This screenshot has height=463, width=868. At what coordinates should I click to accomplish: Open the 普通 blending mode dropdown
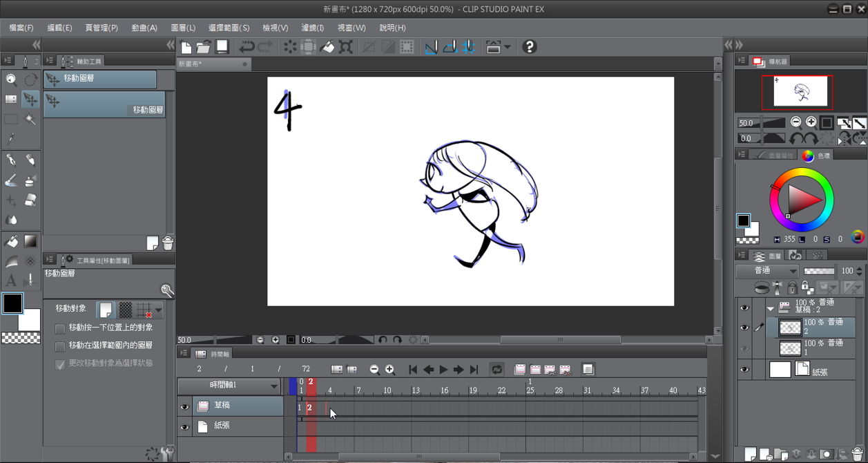(767, 271)
